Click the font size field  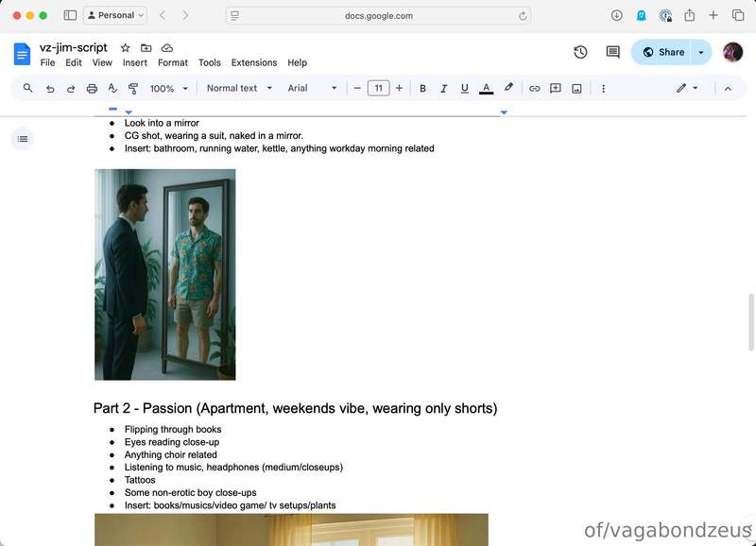click(379, 89)
